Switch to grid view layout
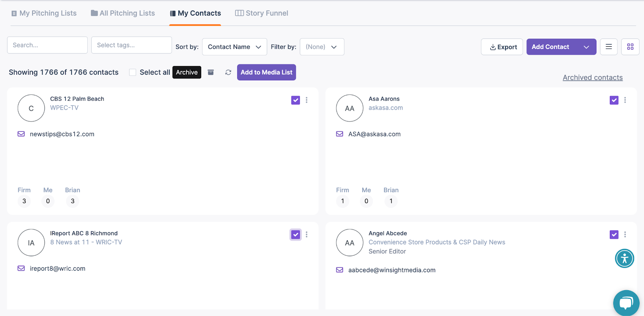Image resolution: width=644 pixels, height=316 pixels. (630, 47)
